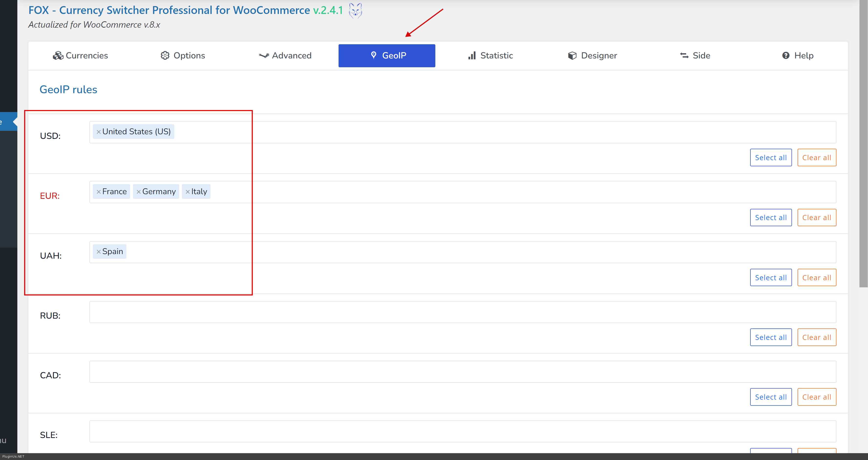
Task: Remove France tag with its x icon
Action: pyautogui.click(x=99, y=192)
